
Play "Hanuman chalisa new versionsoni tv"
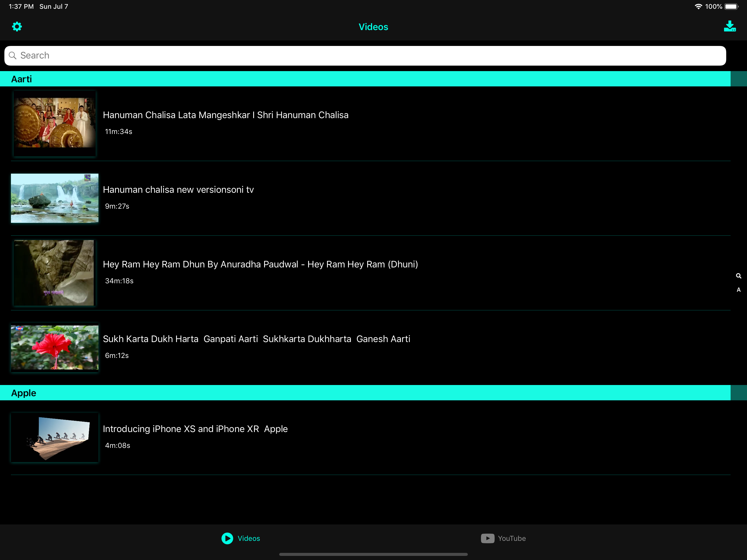pos(178,190)
